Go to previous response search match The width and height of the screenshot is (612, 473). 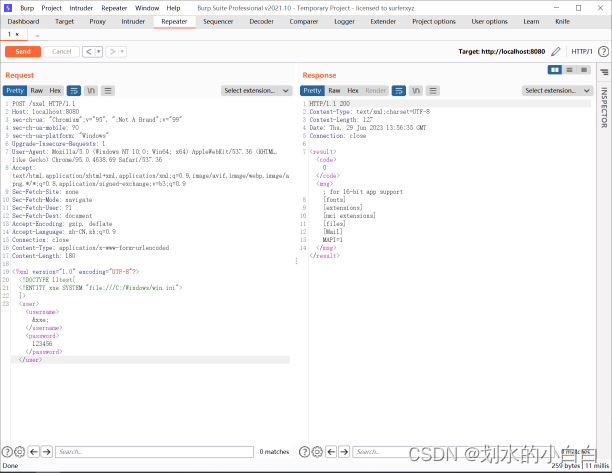pyautogui.click(x=331, y=452)
